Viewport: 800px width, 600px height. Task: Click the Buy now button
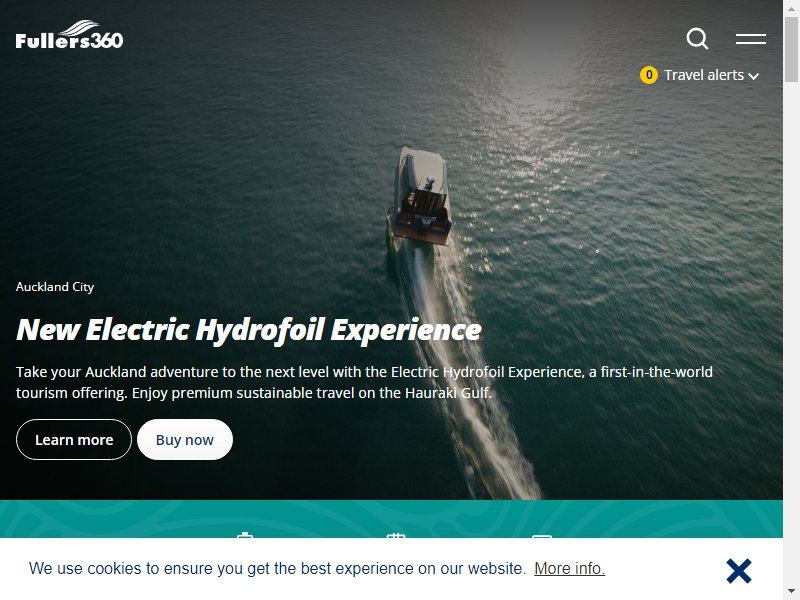point(185,440)
